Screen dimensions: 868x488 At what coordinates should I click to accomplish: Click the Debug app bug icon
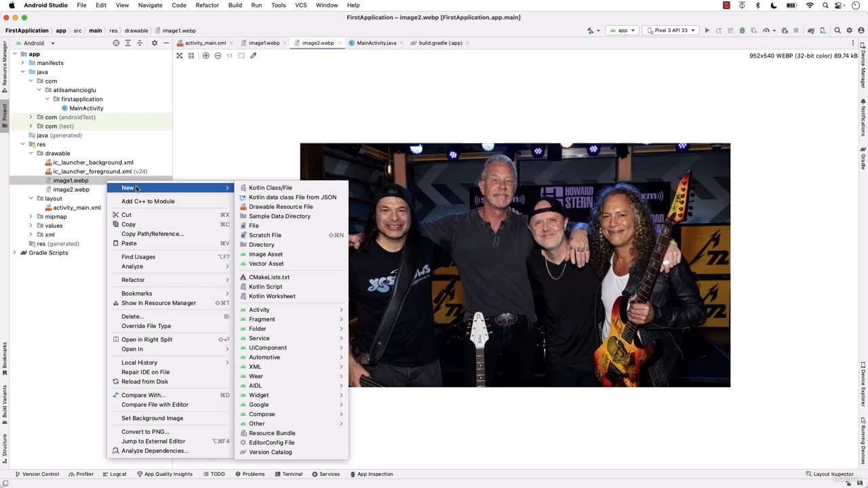(742, 30)
